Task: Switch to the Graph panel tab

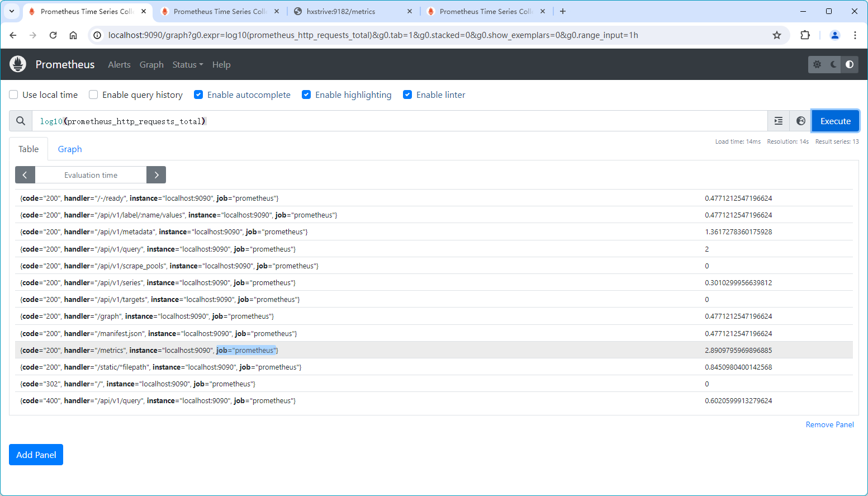Action: (x=70, y=149)
